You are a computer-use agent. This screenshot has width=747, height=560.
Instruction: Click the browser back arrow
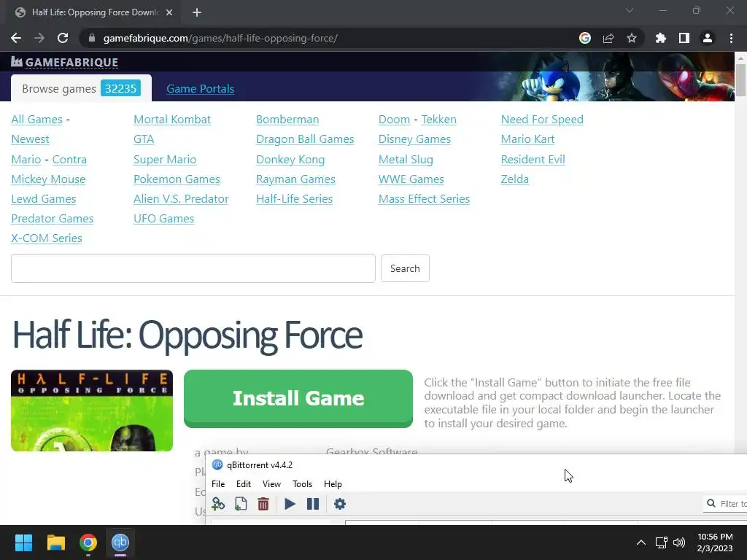point(16,38)
